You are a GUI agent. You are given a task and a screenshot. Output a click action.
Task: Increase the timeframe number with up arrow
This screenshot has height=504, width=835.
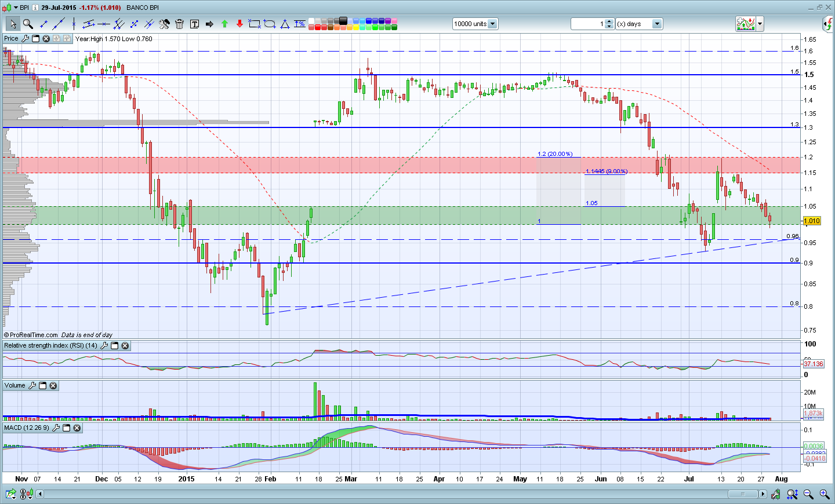[609, 21]
